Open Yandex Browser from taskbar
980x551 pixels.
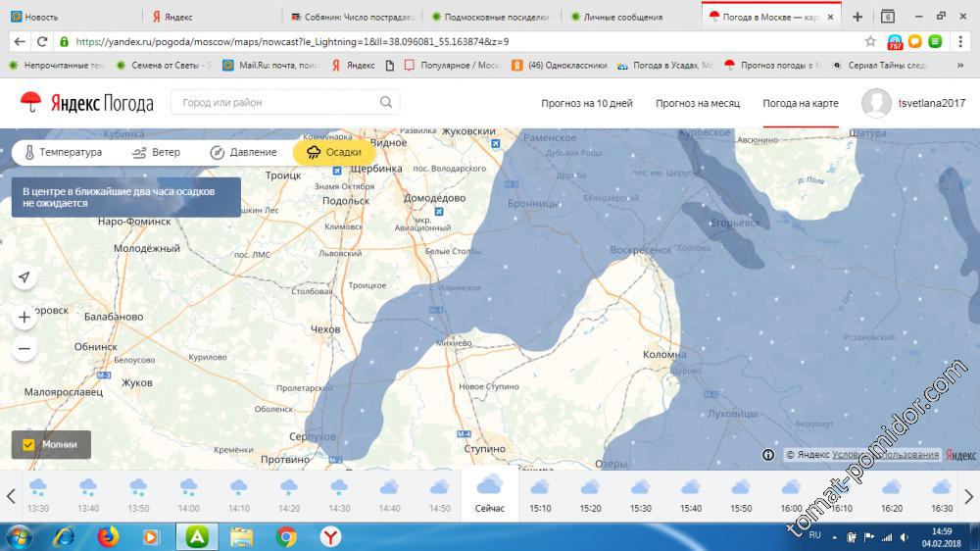tap(330, 536)
